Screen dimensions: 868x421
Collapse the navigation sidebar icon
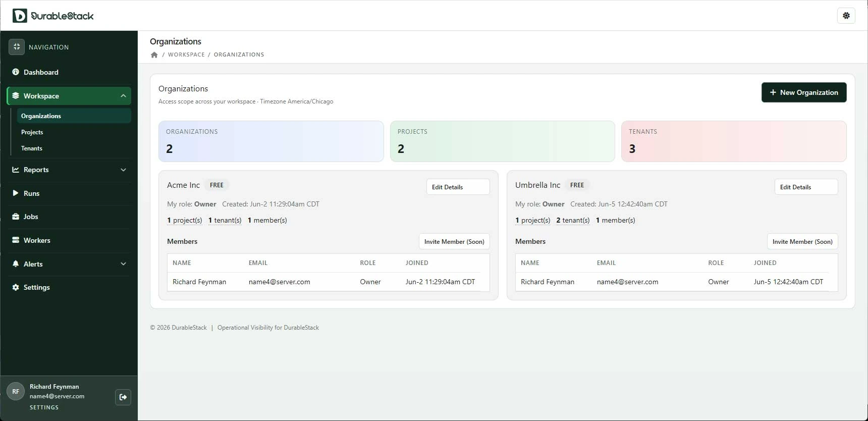click(x=17, y=47)
